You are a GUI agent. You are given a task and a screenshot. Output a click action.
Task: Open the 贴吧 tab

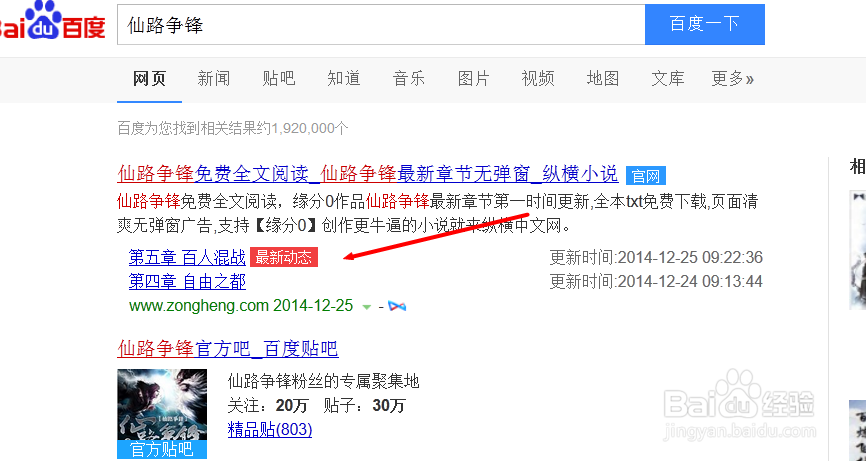[x=279, y=78]
